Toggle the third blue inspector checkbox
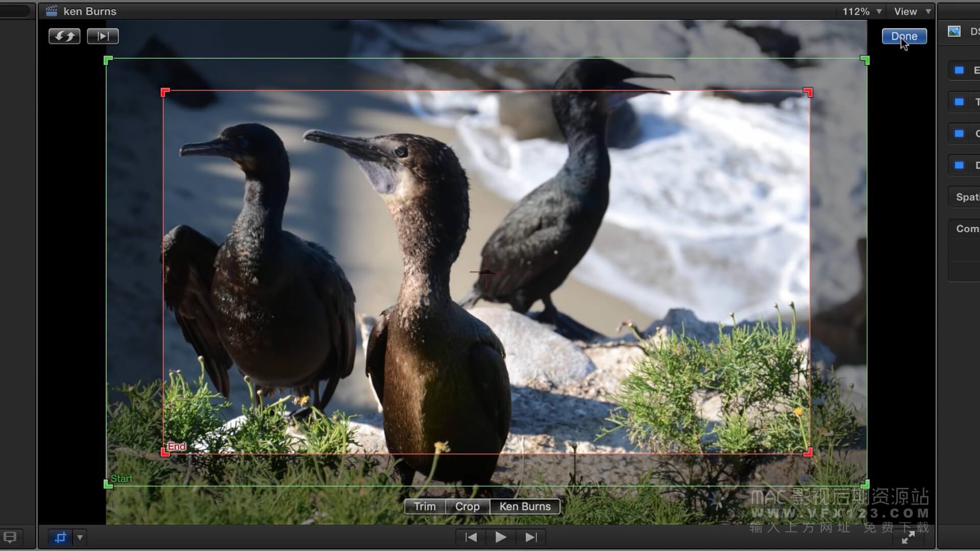980x551 pixels. pyautogui.click(x=959, y=134)
